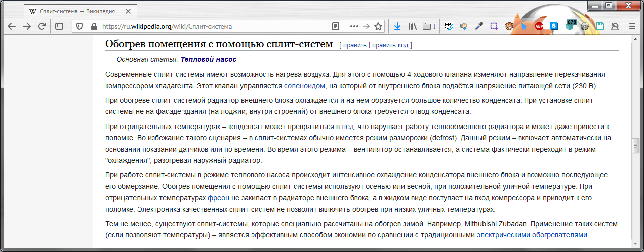
Task: Start the purple dashed selection screenshot tool
Action: pos(494,26)
